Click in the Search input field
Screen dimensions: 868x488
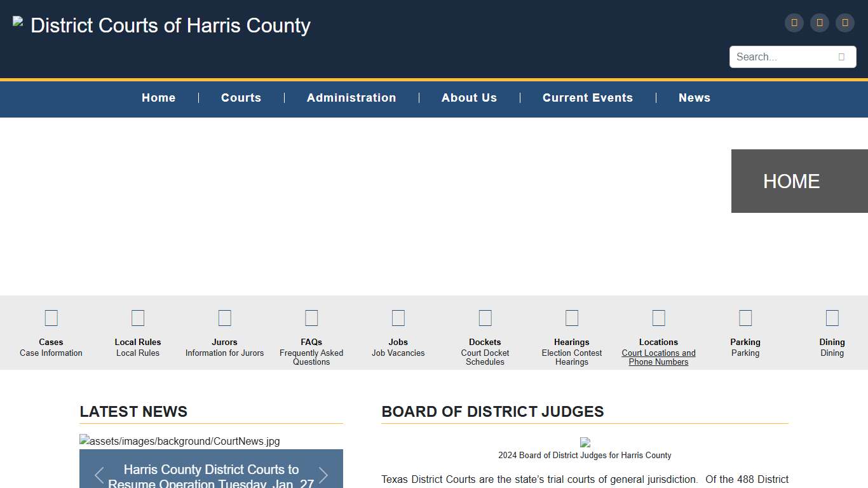point(782,57)
